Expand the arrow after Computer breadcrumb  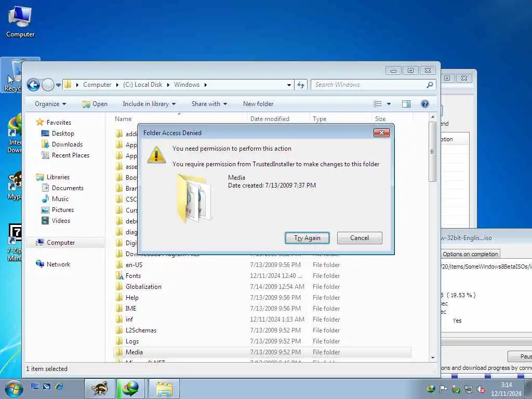(x=117, y=85)
